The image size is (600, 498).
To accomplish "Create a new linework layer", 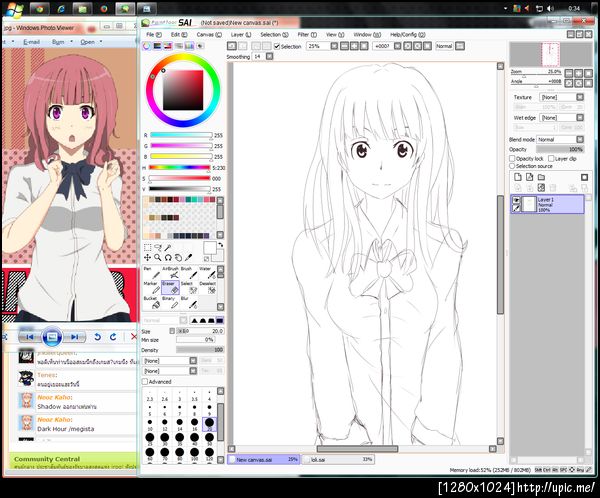I will pos(530,177).
